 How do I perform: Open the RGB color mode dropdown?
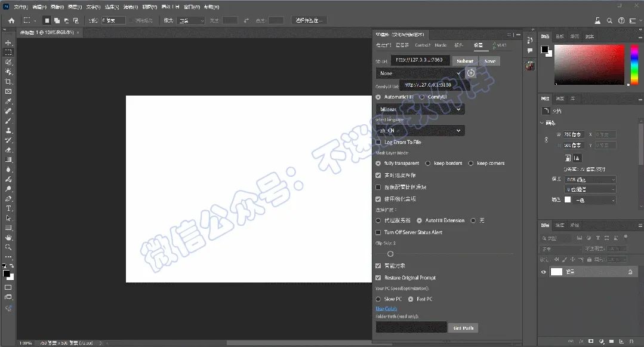point(590,179)
